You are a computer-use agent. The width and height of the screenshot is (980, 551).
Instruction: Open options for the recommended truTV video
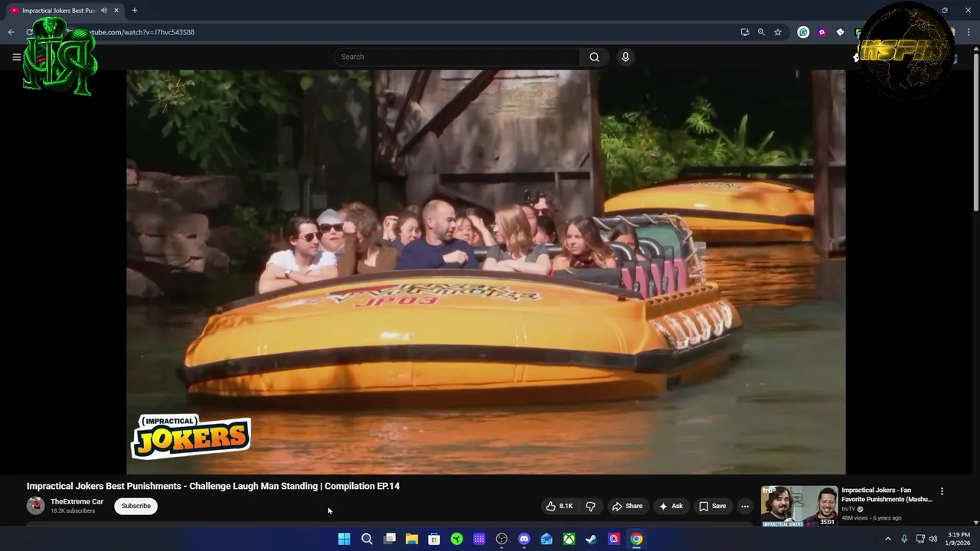942,491
